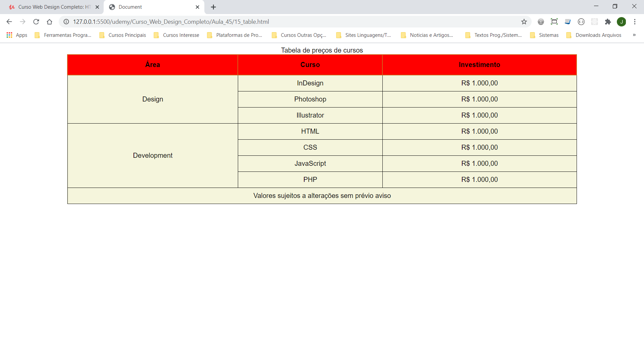Click the Photoshop course cell
The height and width of the screenshot is (345, 644).
tap(310, 99)
